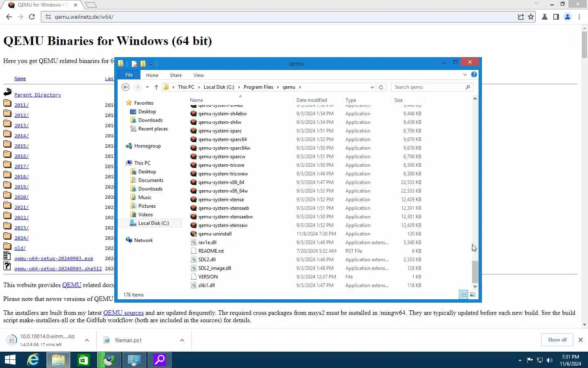The height and width of the screenshot is (368, 588).
Task: Open the File ribbon tab
Action: tap(129, 75)
